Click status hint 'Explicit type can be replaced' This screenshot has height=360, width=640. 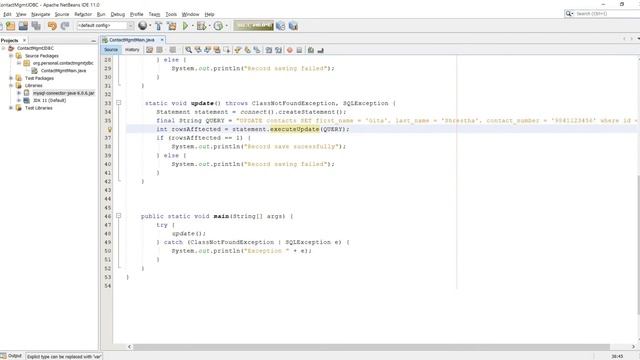pos(64,356)
